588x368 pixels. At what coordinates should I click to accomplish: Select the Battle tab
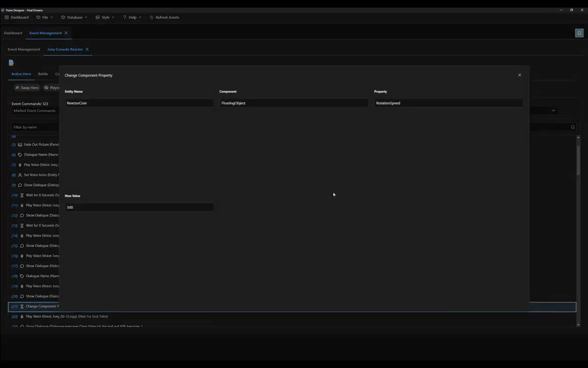(43, 74)
